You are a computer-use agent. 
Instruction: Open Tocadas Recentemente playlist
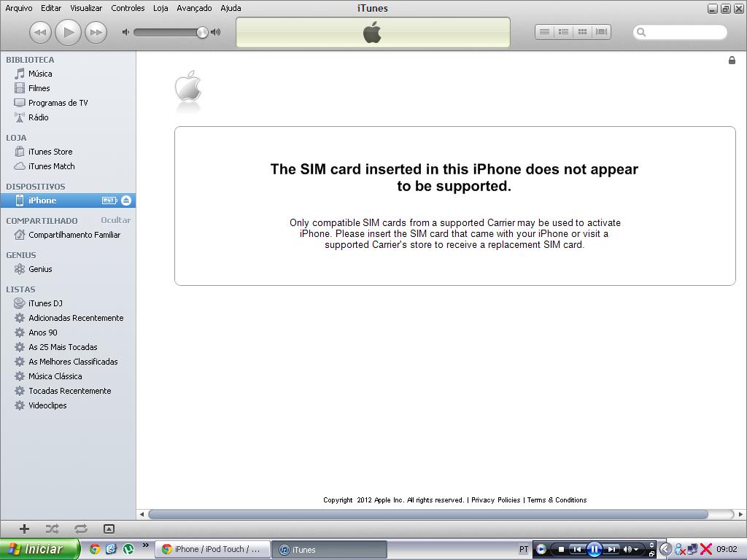pos(68,391)
